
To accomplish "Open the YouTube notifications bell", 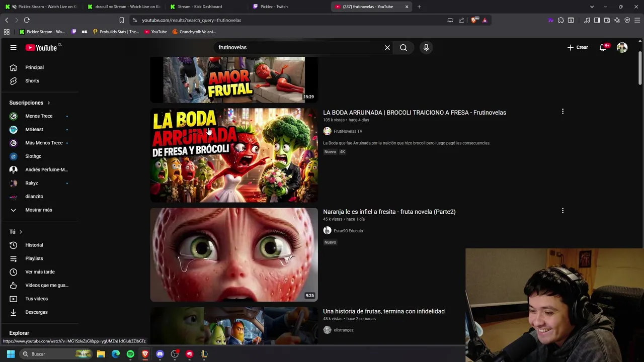I will 603,47.
